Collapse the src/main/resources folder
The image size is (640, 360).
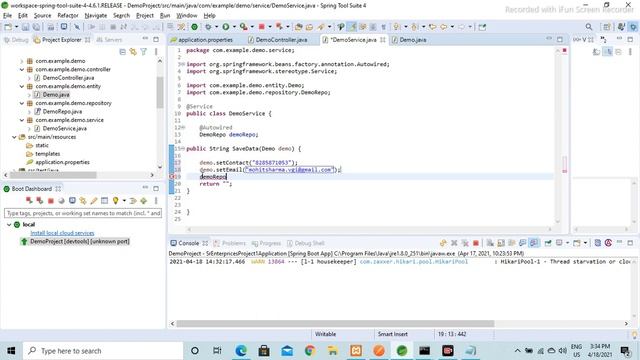pyautogui.click(x=14, y=137)
